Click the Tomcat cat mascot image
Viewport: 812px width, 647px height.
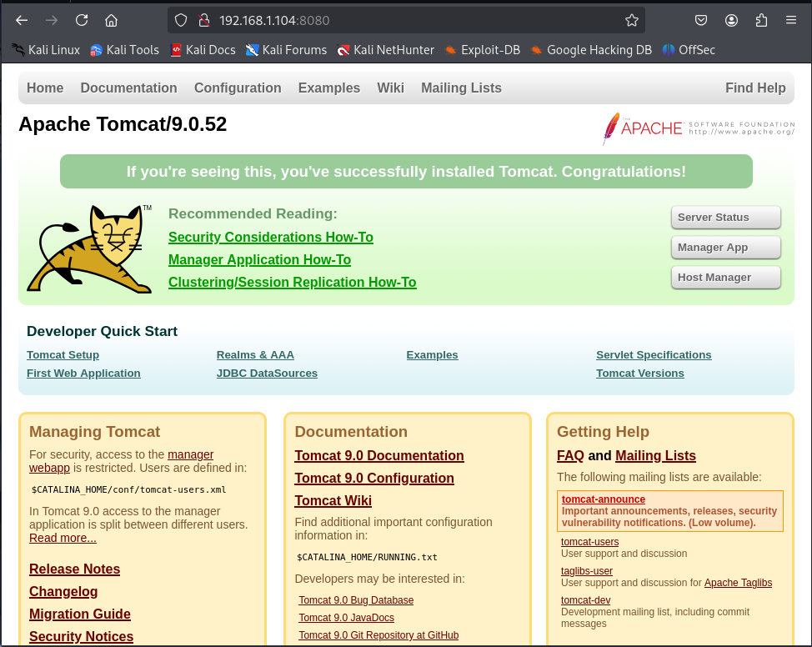point(89,248)
